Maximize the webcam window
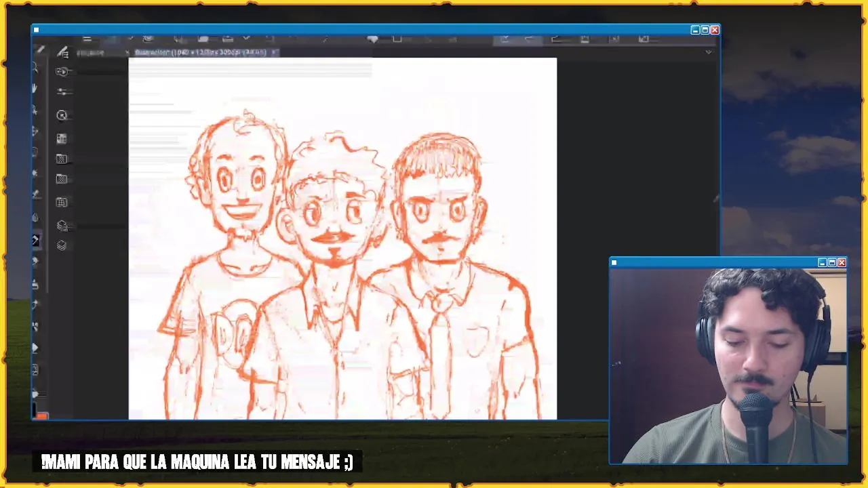The height and width of the screenshot is (488, 868). pos(832,262)
